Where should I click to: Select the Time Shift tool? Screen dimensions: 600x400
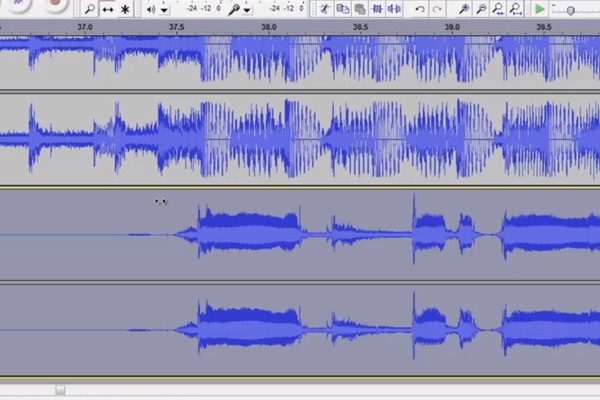tap(107, 9)
